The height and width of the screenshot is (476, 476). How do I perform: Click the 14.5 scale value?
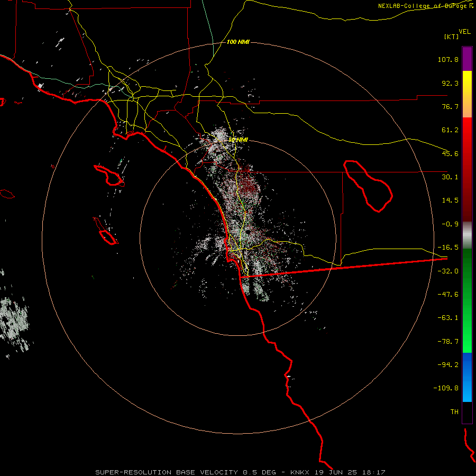450,200
